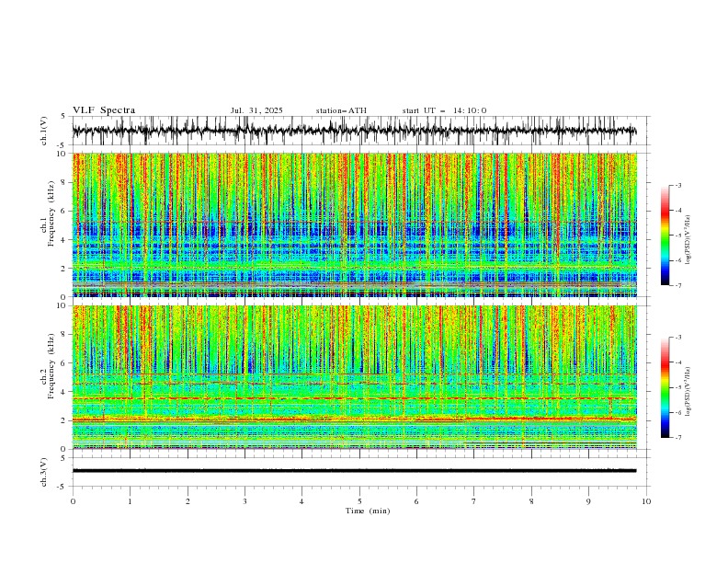The image size is (728, 563).
Task: Click the date 'Jul. 31, 2025'
Action: tap(256, 110)
